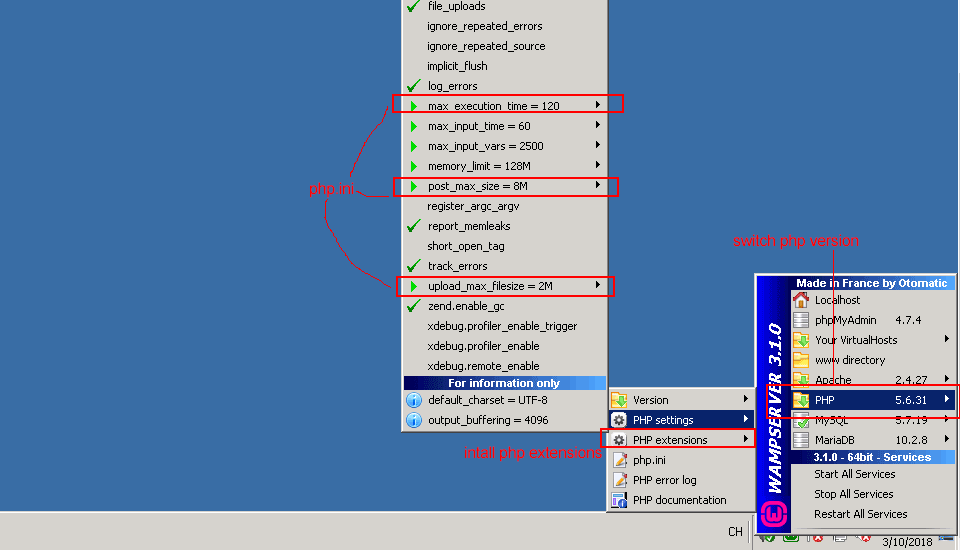Click the MySQL database icon
Screen dimensions: 960x550
point(801,420)
